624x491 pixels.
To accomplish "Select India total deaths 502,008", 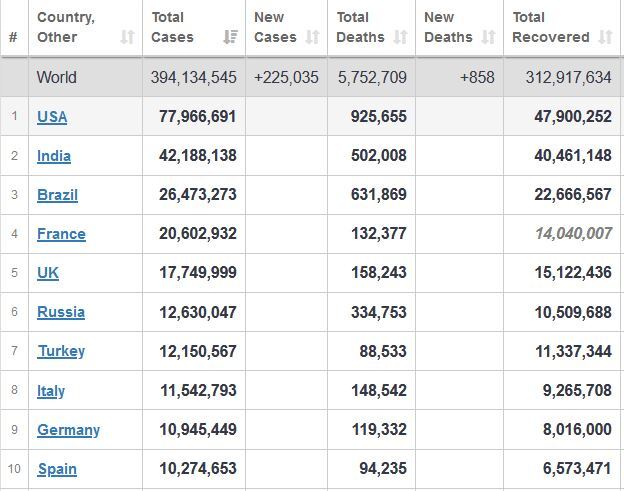I will 379,156.
